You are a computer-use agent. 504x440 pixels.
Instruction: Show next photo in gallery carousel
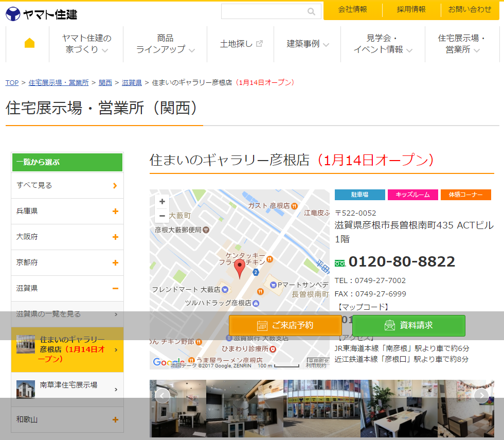(x=481, y=395)
